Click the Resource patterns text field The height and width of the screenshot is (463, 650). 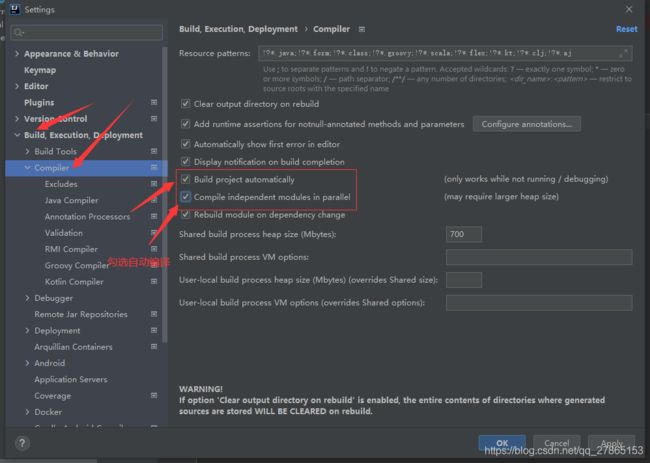[445, 53]
